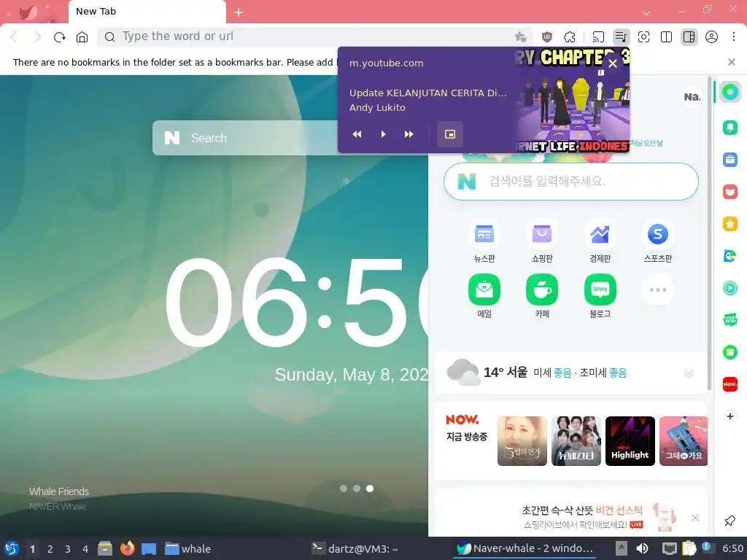Skip forward in media popup
This screenshot has width=747, height=560.
click(x=409, y=134)
